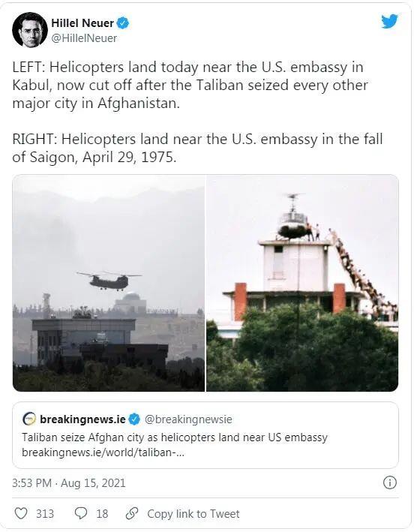
Task: Like the tweet with heart icon
Action: pyautogui.click(x=21, y=513)
